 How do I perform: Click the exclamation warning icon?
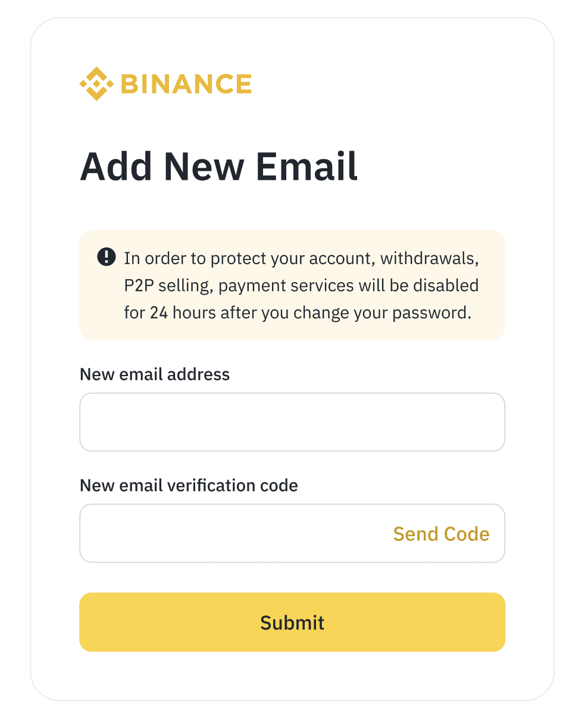click(106, 257)
